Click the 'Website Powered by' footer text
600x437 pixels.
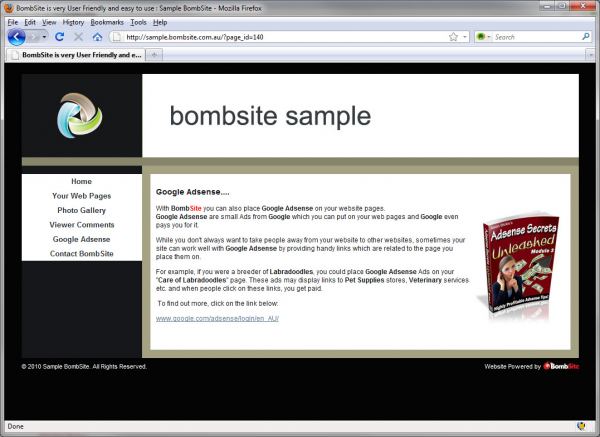pyautogui.click(x=512, y=367)
